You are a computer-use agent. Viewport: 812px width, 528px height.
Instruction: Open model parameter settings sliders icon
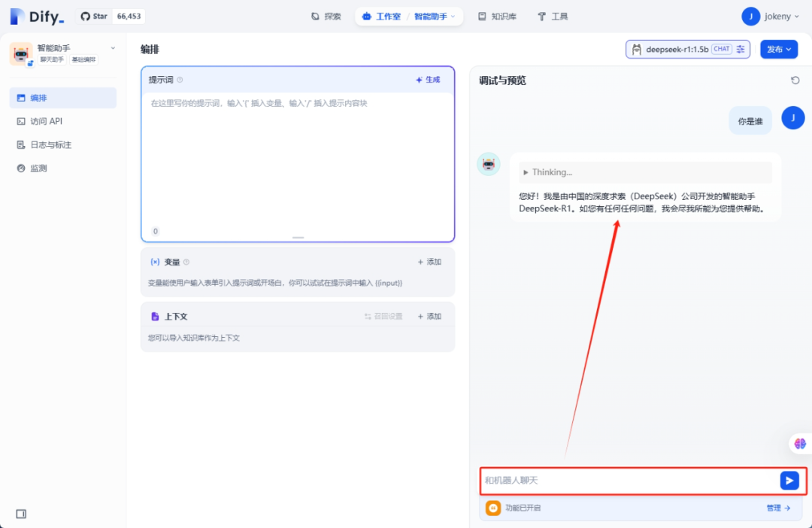pyautogui.click(x=741, y=49)
